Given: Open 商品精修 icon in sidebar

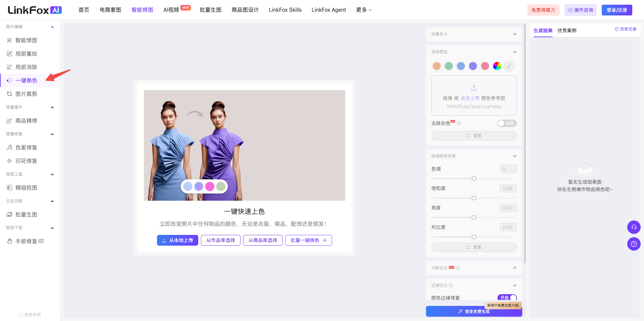Looking at the screenshot, I should click(x=9, y=121).
